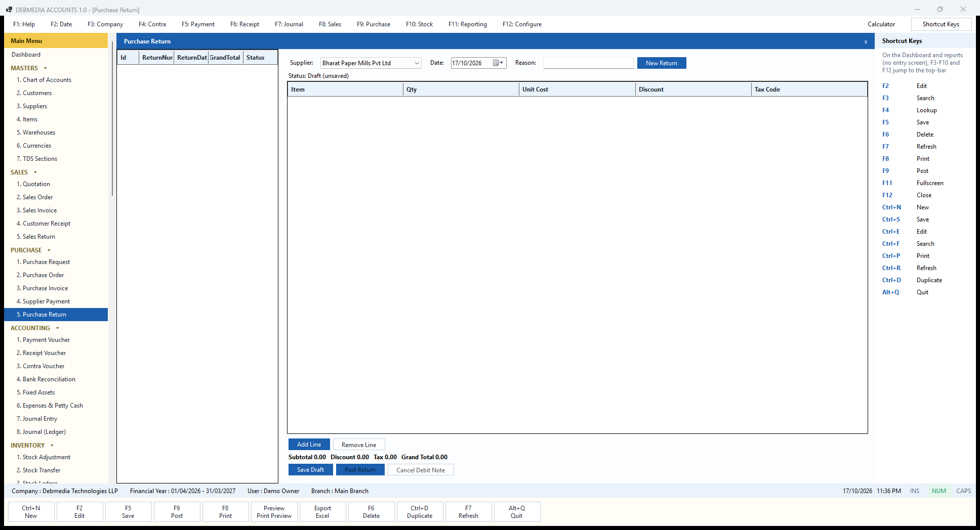Click the Add Line button
This screenshot has width=980, height=530.
(x=309, y=445)
